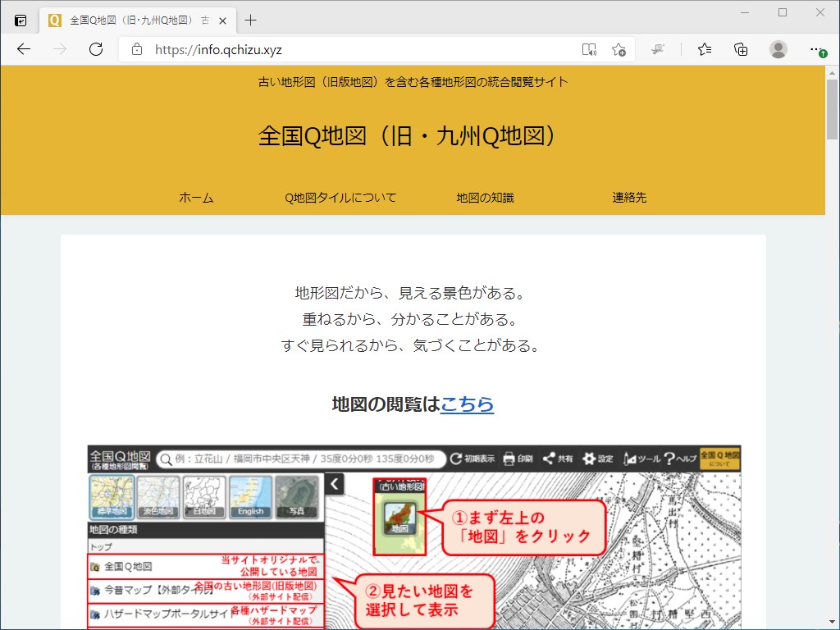Click the yellow 全国Q地図について button
Image resolution: width=840 pixels, height=630 pixels.
tap(721, 459)
